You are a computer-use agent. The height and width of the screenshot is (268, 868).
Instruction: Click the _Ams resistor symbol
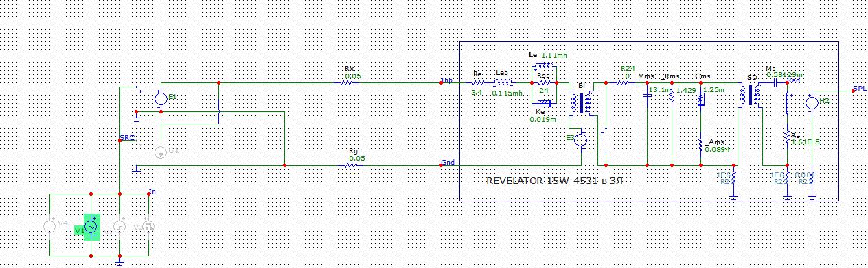click(x=700, y=144)
